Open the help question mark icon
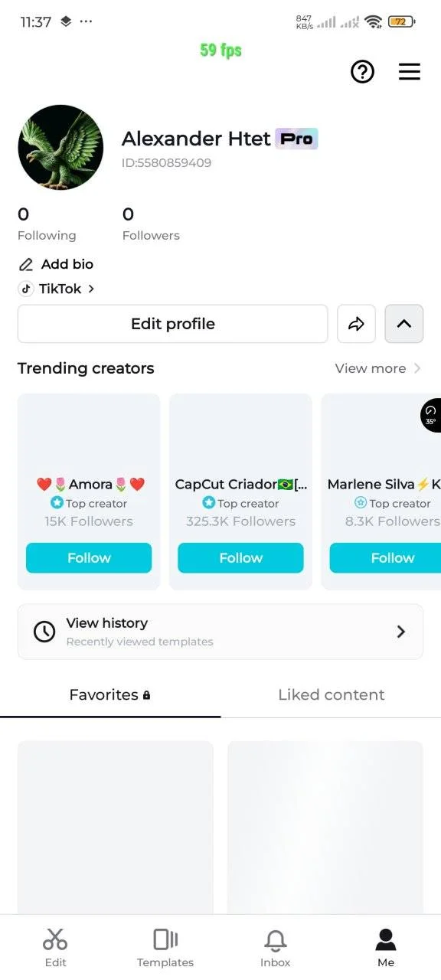 pyautogui.click(x=362, y=72)
